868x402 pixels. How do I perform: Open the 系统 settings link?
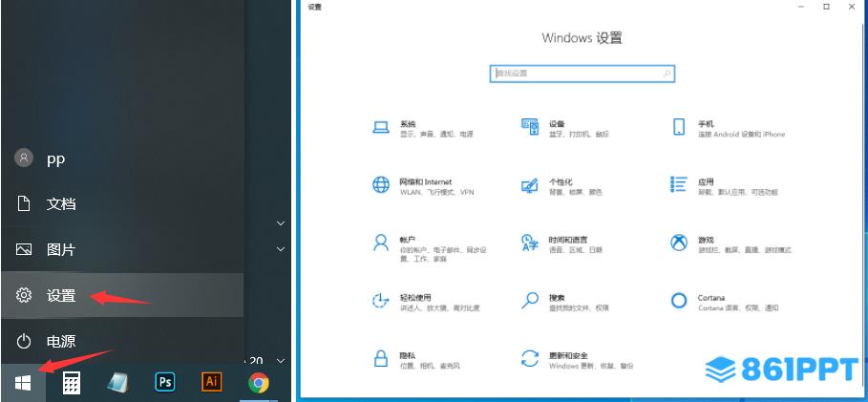tap(423, 129)
